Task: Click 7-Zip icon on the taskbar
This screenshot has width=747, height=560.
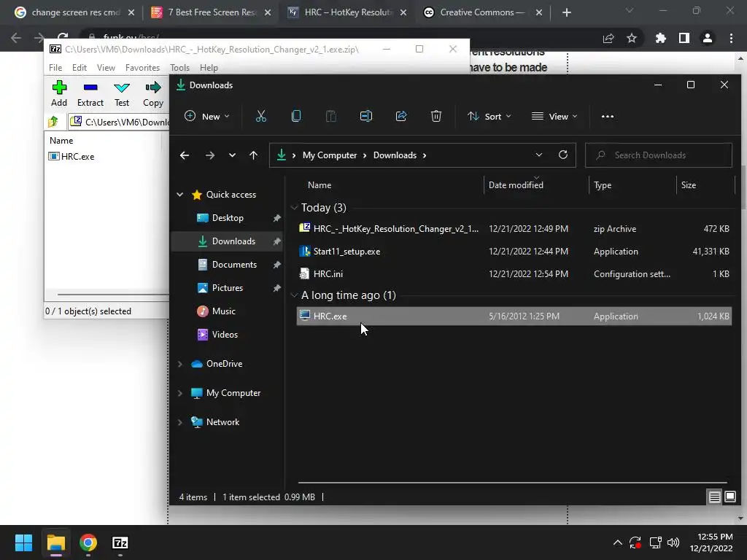Action: click(120, 542)
